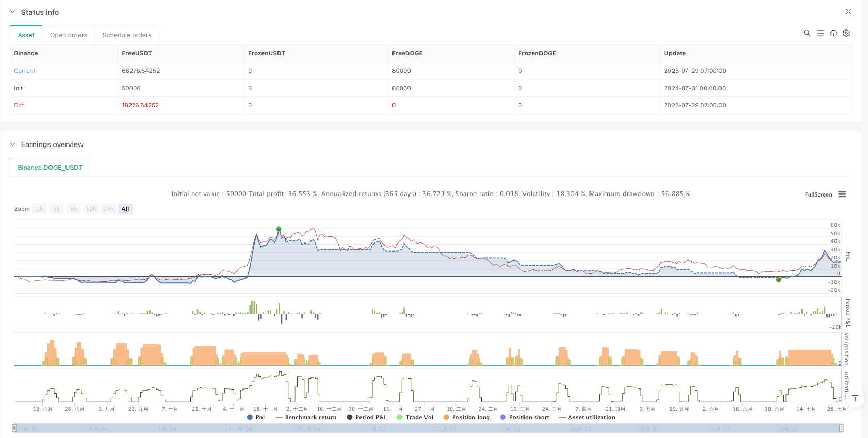Open the list view icon above the table
This screenshot has width=868, height=438.
pos(820,33)
